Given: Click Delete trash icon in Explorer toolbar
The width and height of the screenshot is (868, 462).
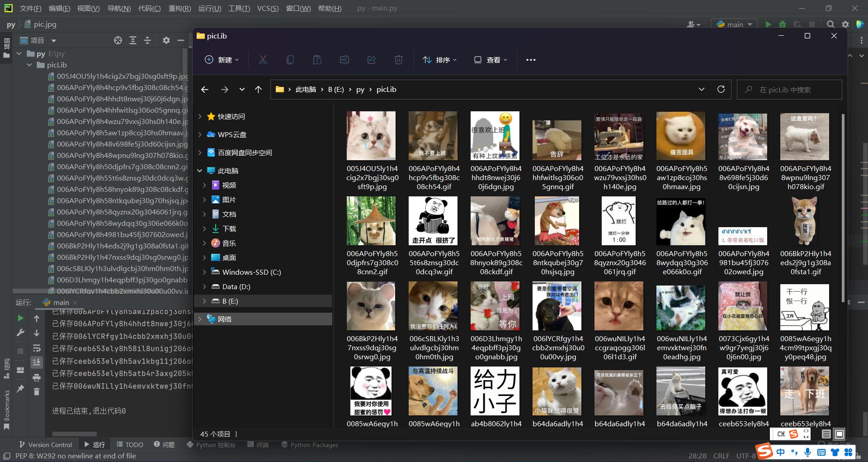Looking at the screenshot, I should [399, 60].
